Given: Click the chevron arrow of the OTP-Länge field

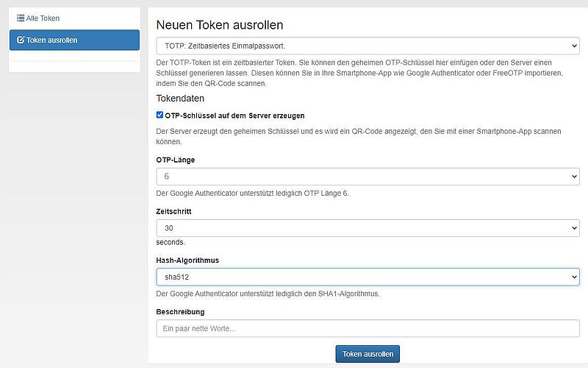Looking at the screenshot, I should (x=574, y=177).
